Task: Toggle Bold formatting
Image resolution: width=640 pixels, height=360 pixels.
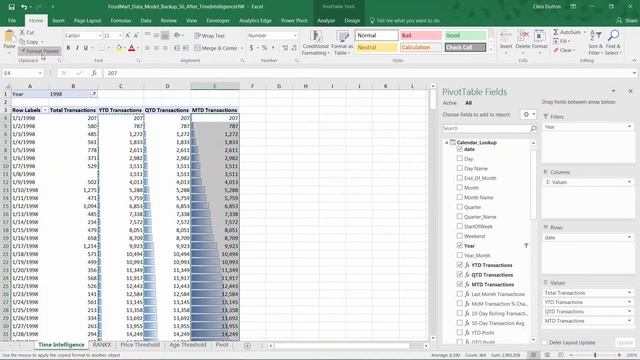Action: click(x=68, y=48)
